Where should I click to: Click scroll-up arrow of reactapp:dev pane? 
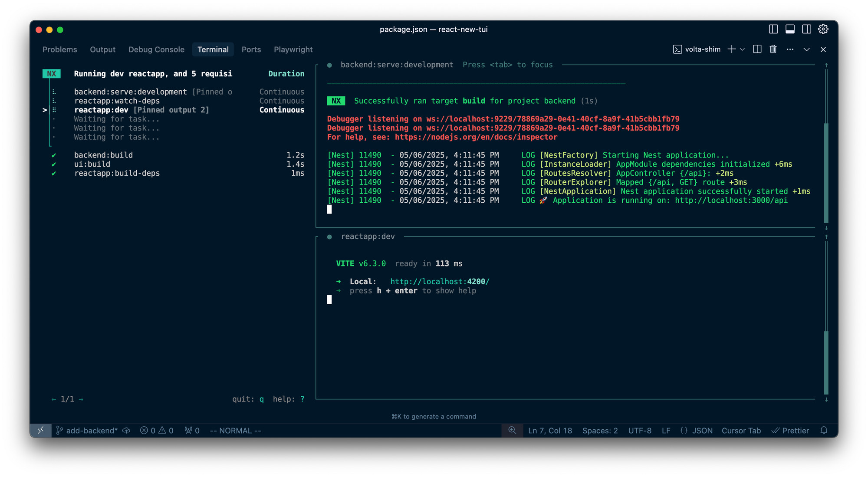click(826, 237)
